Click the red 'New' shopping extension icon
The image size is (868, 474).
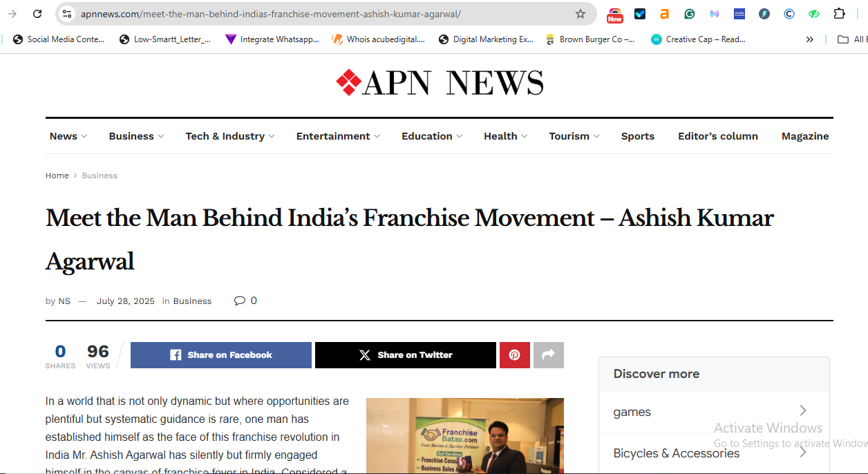pos(614,14)
